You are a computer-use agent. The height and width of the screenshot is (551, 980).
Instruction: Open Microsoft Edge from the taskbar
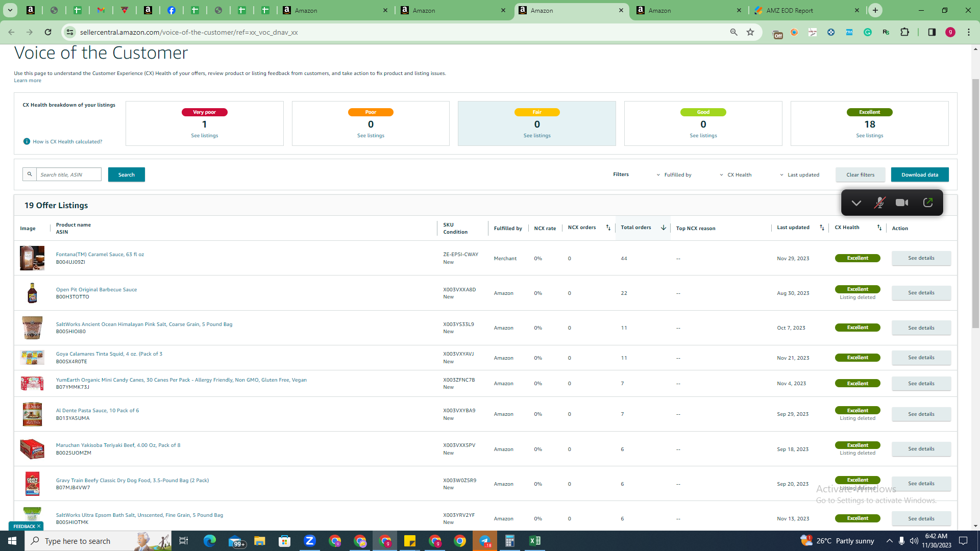coord(209,541)
